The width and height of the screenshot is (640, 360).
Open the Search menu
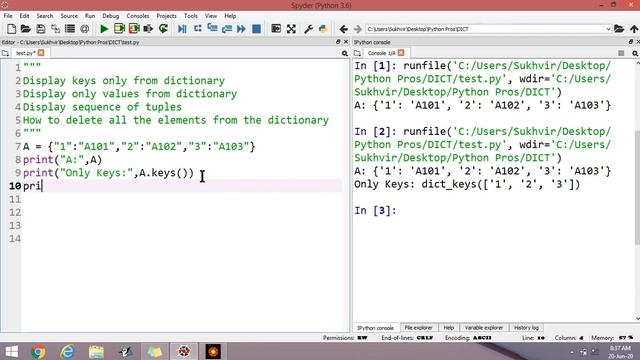(x=44, y=16)
